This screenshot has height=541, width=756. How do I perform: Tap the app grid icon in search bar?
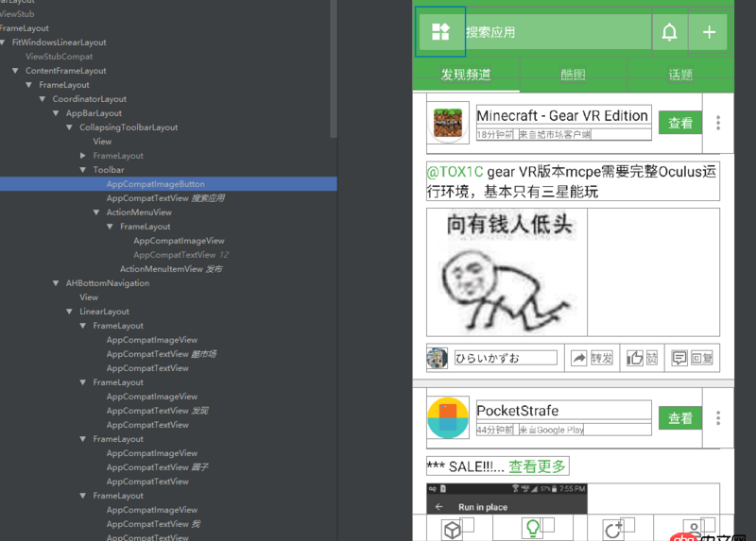point(440,32)
